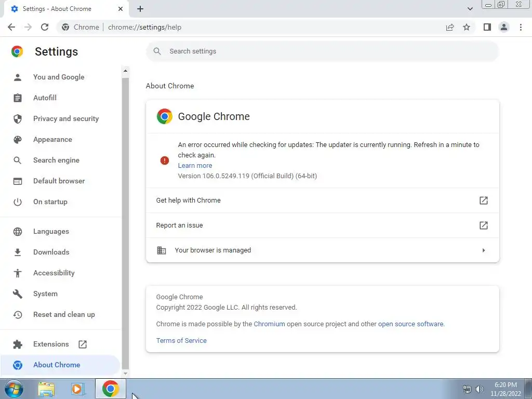
Task: Click the address bar URL
Action: (x=144, y=27)
